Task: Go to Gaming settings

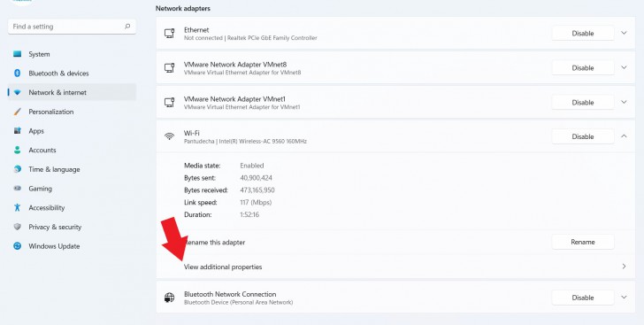Action: click(x=72, y=189)
